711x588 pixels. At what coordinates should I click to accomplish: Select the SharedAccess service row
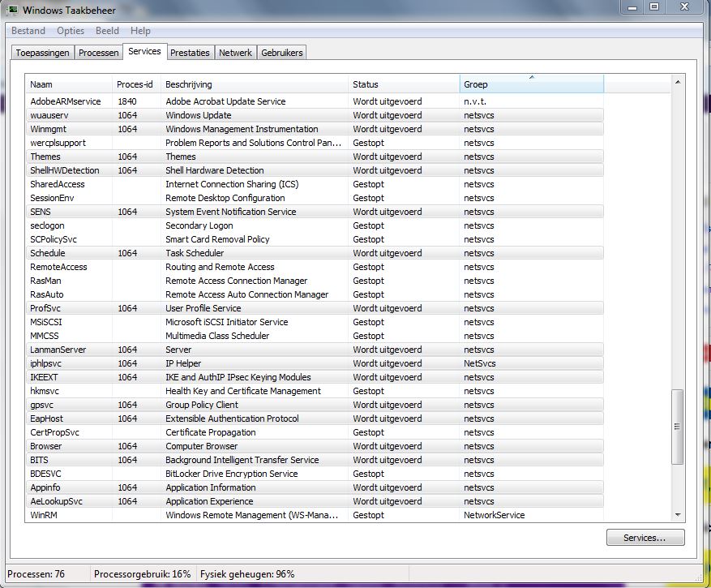pyautogui.click(x=315, y=184)
